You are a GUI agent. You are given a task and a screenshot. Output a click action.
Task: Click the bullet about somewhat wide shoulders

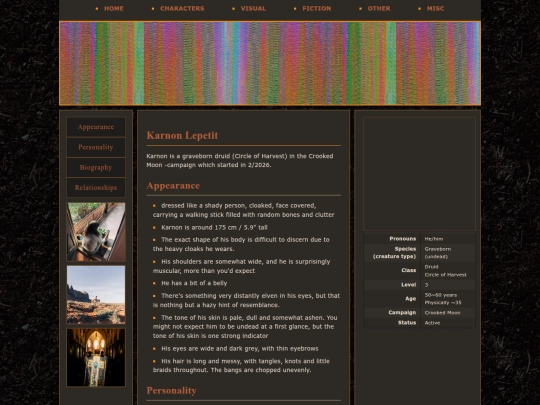pos(241,266)
